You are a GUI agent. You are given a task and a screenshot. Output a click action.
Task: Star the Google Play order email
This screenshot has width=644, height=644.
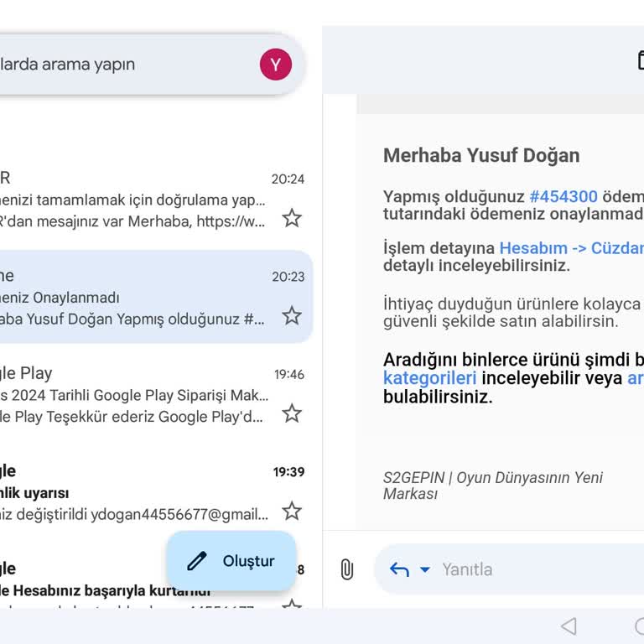coord(291,413)
